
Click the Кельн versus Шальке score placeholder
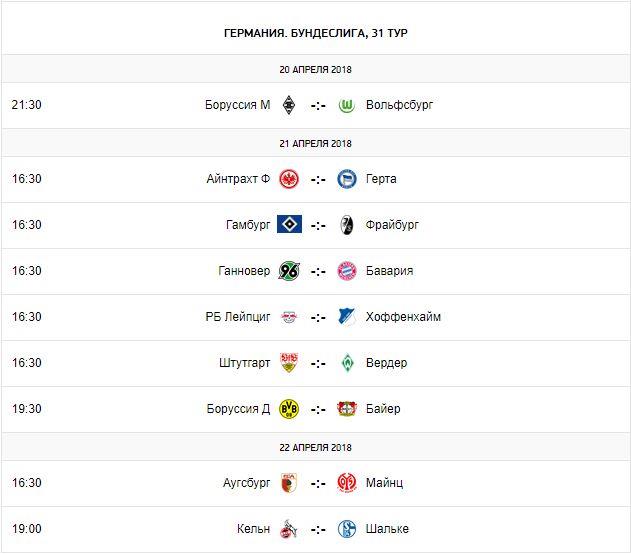coord(318,529)
